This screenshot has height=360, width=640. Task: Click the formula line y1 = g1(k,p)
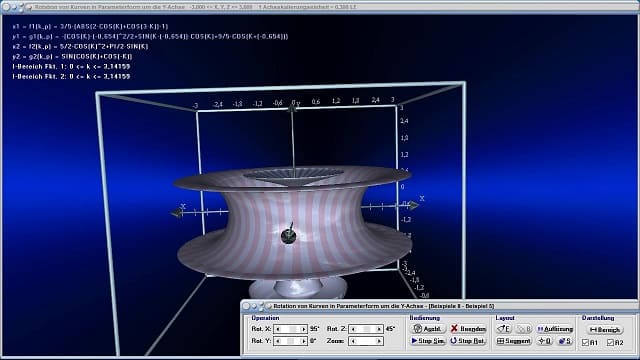[x=150, y=36]
